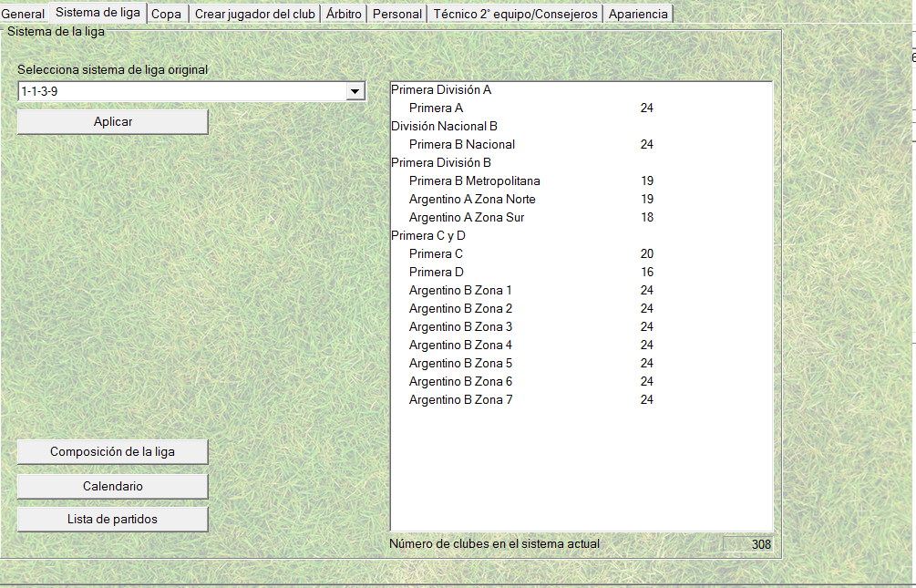The width and height of the screenshot is (916, 588).
Task: Select the Primera D row
Action: point(582,272)
